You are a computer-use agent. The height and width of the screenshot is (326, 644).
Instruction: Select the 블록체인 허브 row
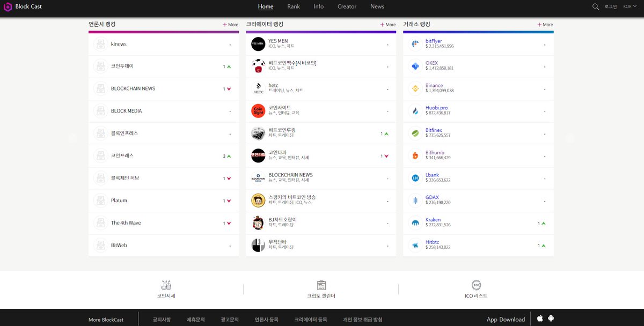pyautogui.click(x=164, y=178)
